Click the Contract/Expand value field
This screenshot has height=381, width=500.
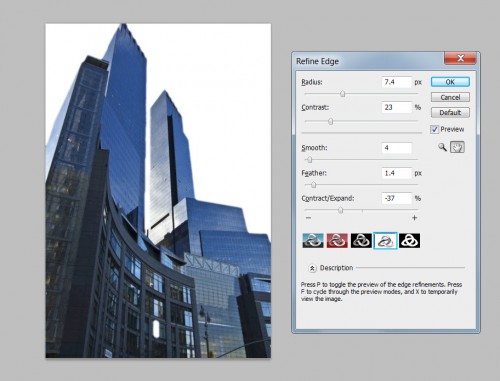click(x=397, y=198)
